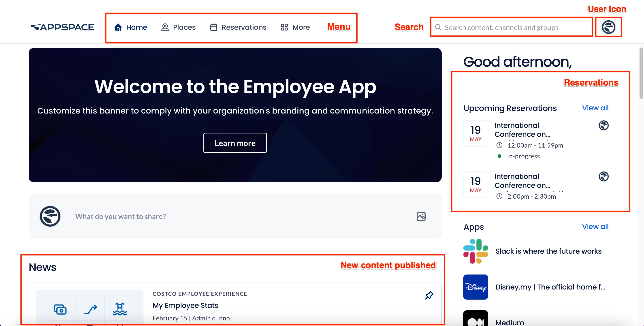Go to the Places menu item
This screenshot has width=644, height=326.
point(178,27)
